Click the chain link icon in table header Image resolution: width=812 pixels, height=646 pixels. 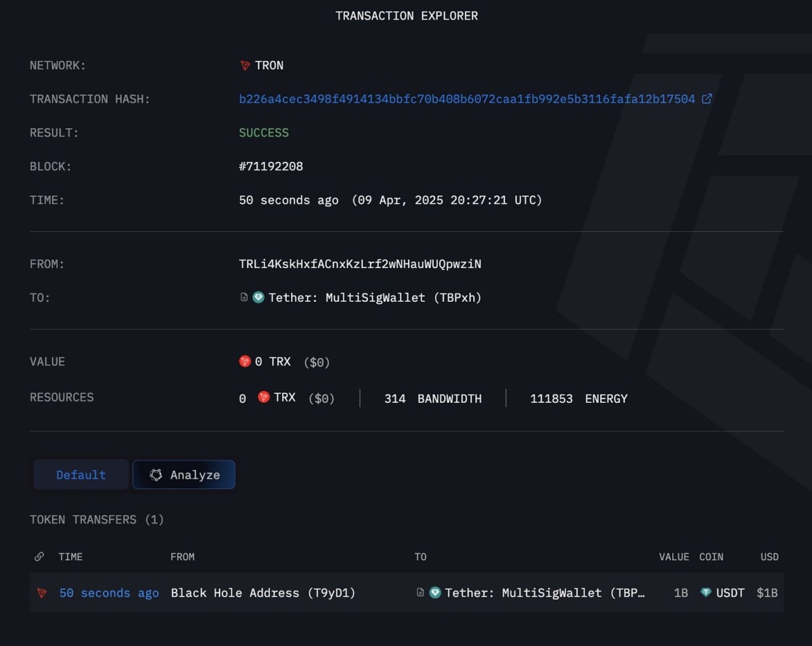(x=39, y=557)
